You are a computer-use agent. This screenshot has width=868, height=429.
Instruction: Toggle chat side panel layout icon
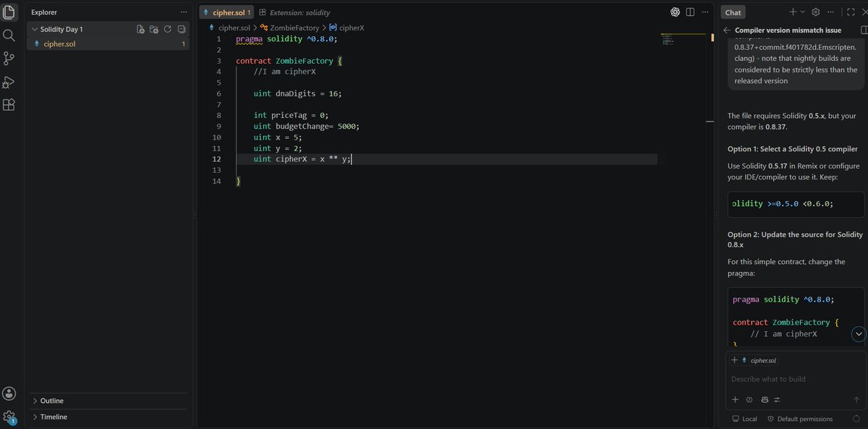click(x=864, y=30)
